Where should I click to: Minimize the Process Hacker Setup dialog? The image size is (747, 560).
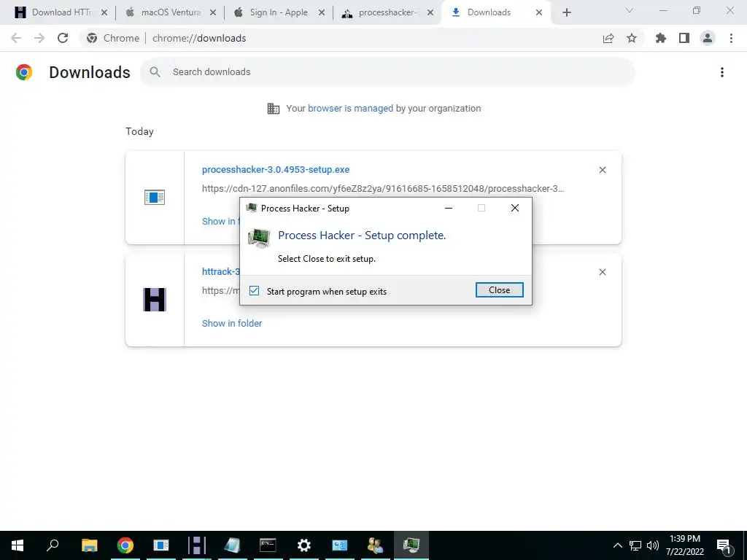click(x=449, y=208)
